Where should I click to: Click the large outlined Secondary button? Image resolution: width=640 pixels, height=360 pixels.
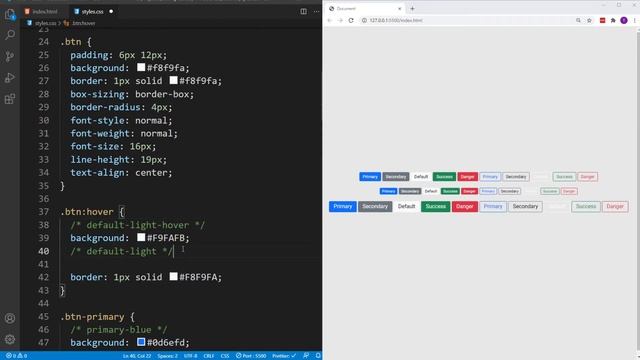[525, 207]
